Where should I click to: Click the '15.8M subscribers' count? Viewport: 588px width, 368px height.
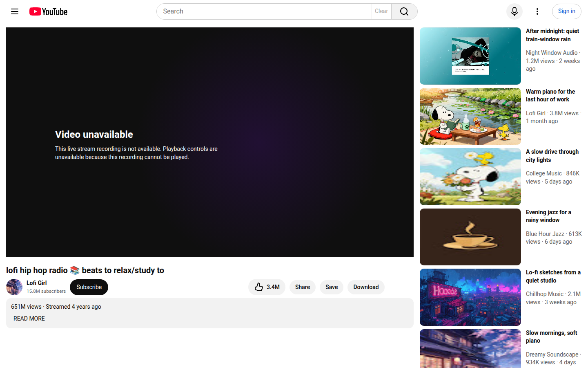tap(46, 291)
